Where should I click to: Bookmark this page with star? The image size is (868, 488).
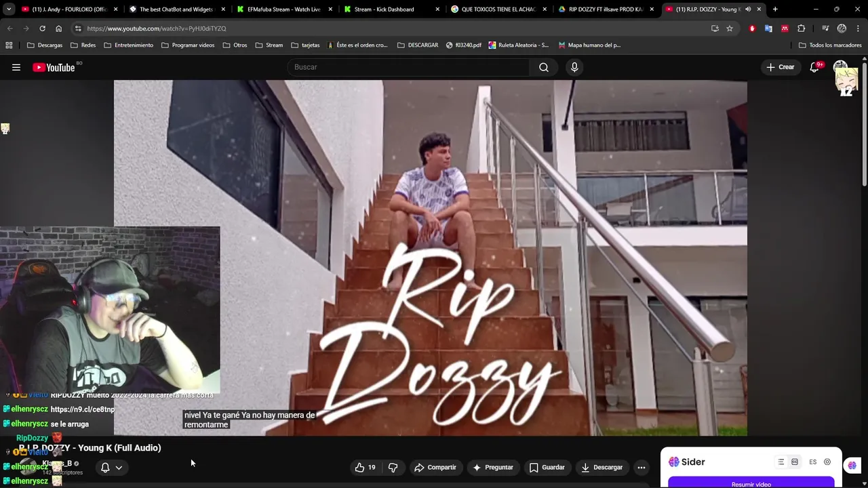point(730,28)
